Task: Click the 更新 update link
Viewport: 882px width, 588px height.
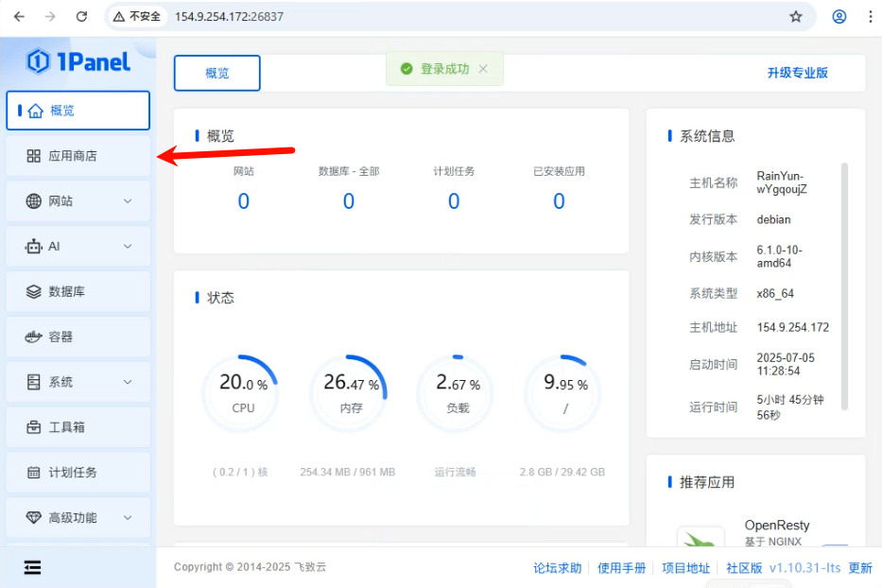Action: (x=860, y=568)
